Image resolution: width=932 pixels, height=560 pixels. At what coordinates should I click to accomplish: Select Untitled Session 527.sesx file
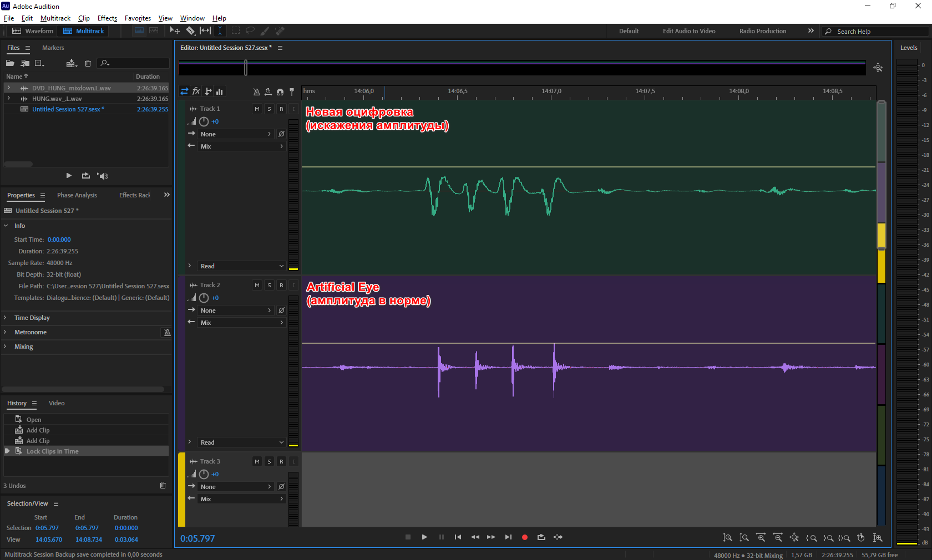87,109
